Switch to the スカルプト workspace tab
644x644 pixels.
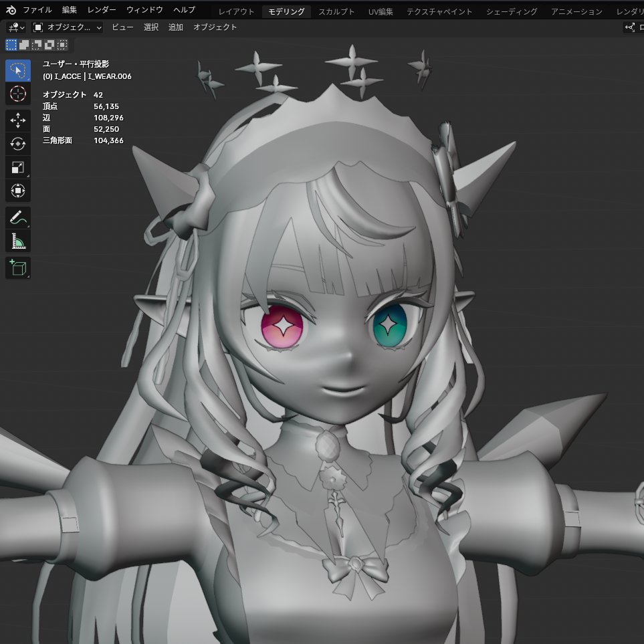pos(336,12)
